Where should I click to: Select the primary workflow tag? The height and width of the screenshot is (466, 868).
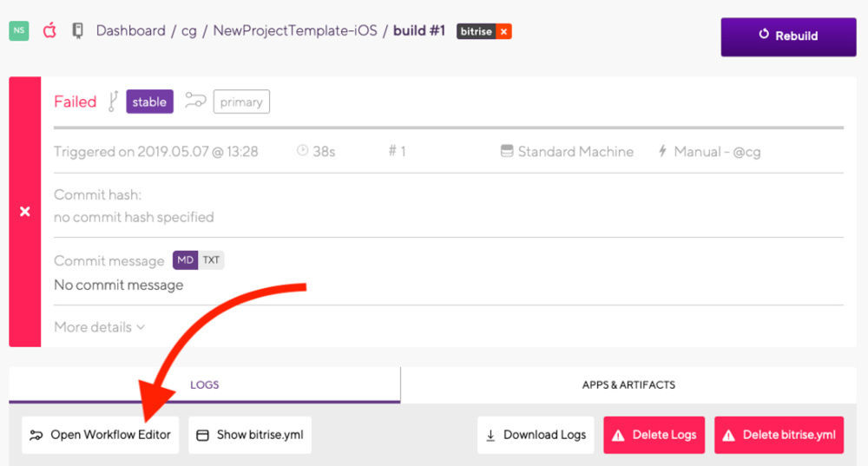[x=241, y=102]
